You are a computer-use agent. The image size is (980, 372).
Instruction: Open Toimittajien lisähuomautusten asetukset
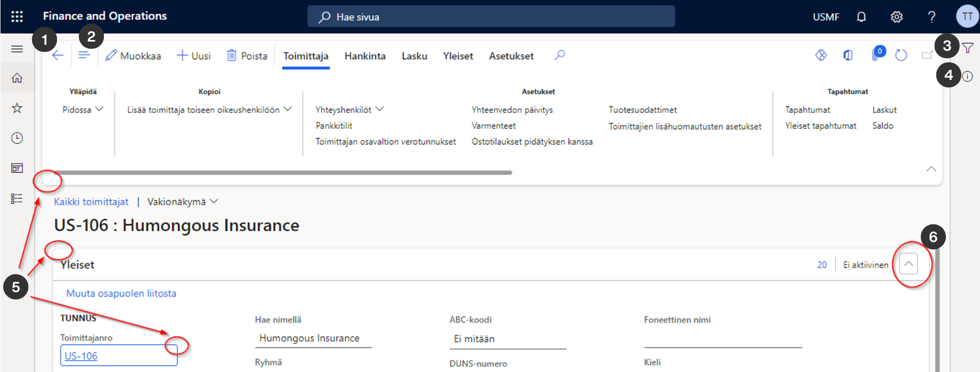pyautogui.click(x=685, y=126)
